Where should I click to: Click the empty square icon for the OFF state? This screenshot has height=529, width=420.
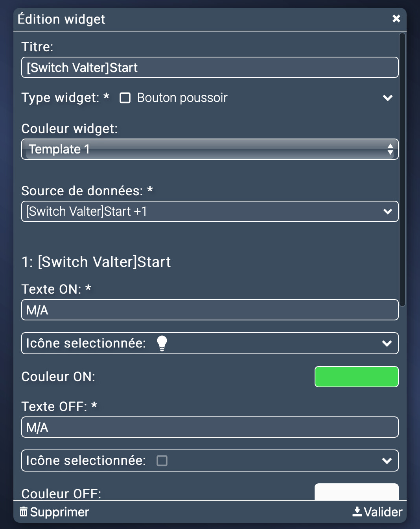(162, 461)
